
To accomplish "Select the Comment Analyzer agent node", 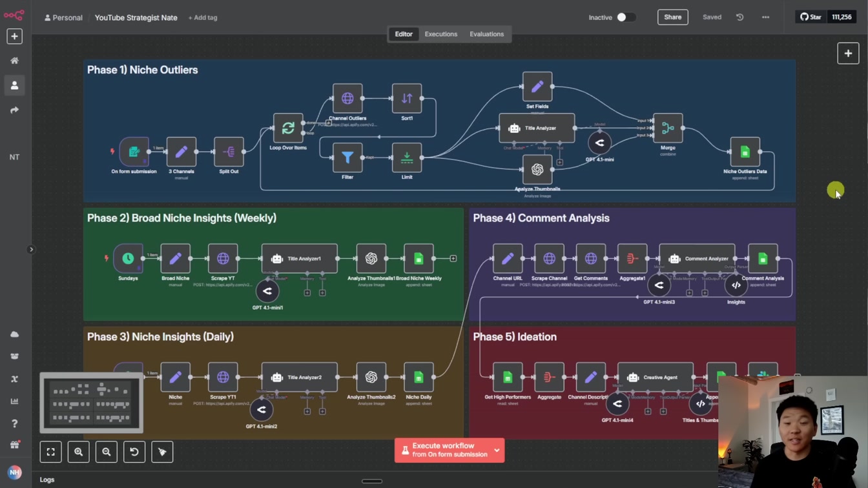I will coord(697,258).
